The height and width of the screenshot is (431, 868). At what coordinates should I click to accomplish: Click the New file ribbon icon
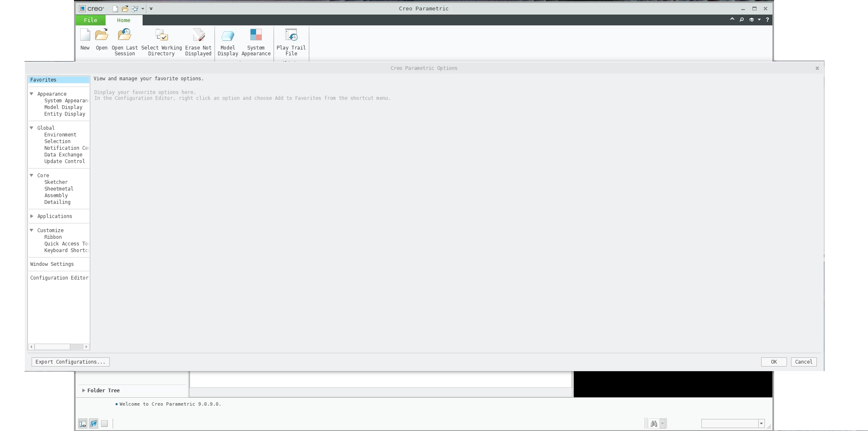[x=85, y=40]
